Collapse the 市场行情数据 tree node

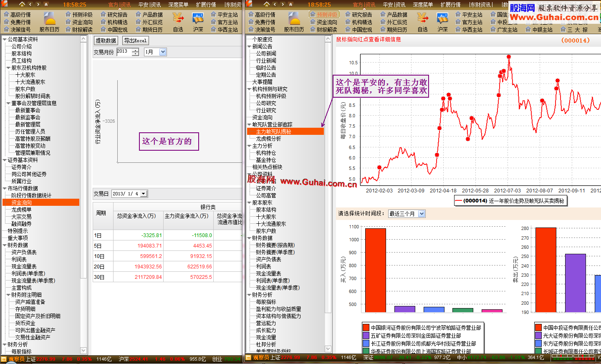click(5, 188)
